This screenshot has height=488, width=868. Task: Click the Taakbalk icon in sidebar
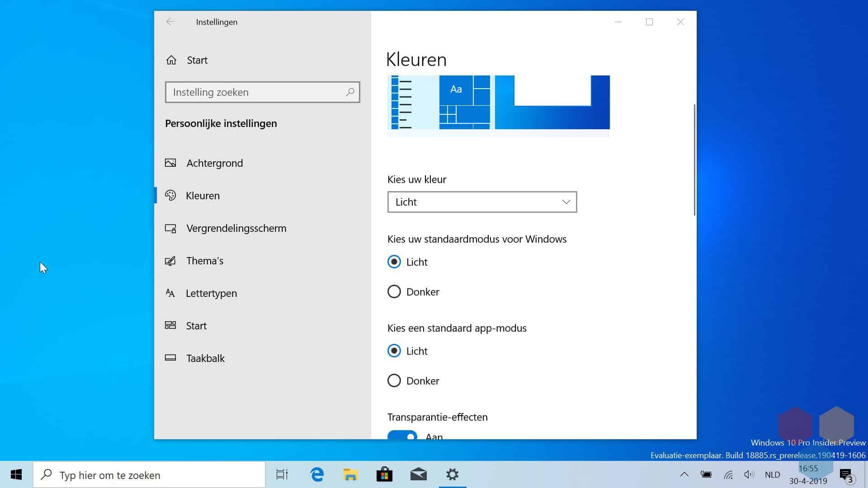[x=170, y=358]
